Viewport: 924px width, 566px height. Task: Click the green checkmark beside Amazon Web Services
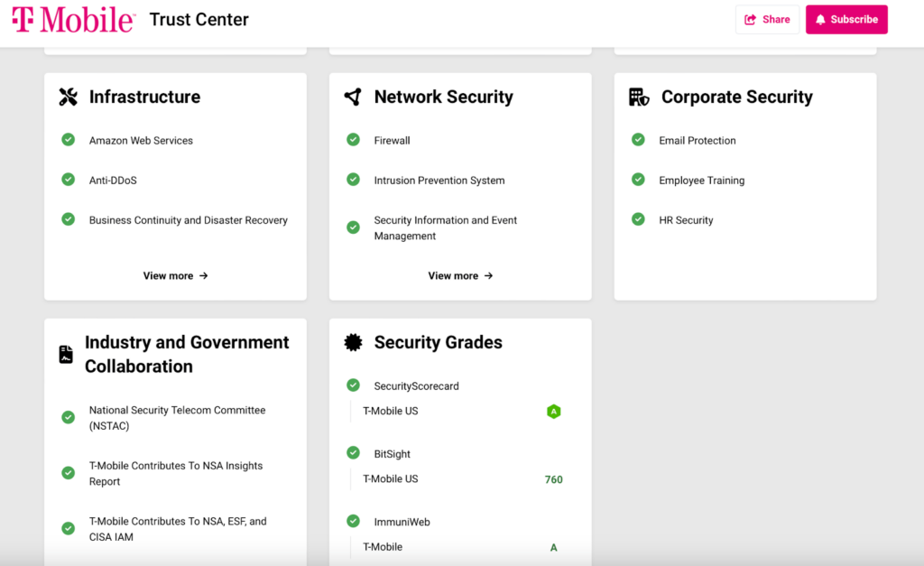(68, 140)
